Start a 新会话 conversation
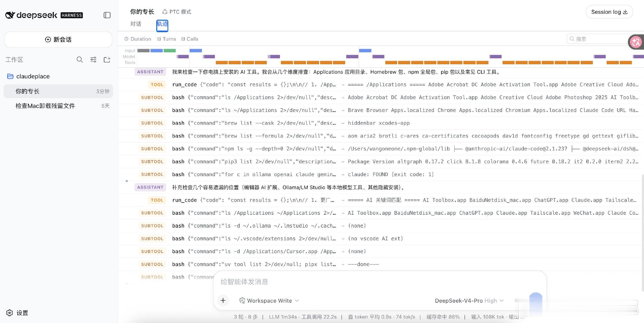Viewport: 644px width, 323px height. click(58, 39)
